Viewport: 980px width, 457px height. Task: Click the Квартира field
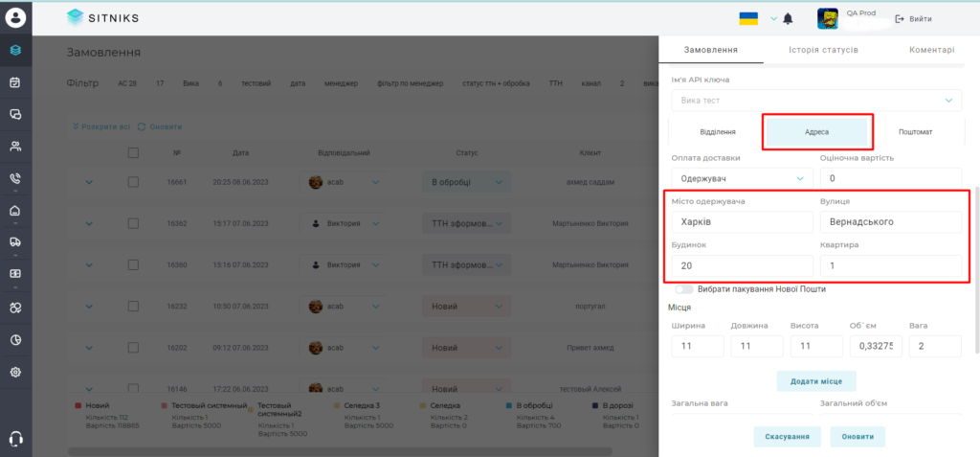point(891,266)
